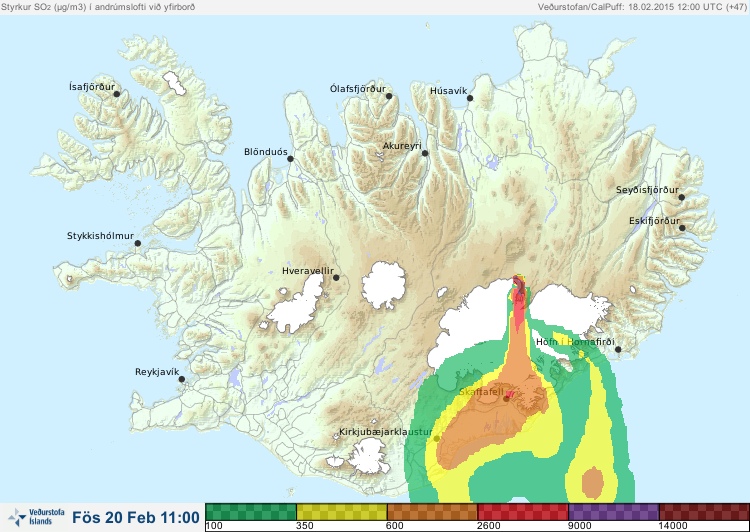Click the Seyðisfjörður marker dot
Image resolution: width=750 pixels, height=532 pixels.
[x=682, y=197]
